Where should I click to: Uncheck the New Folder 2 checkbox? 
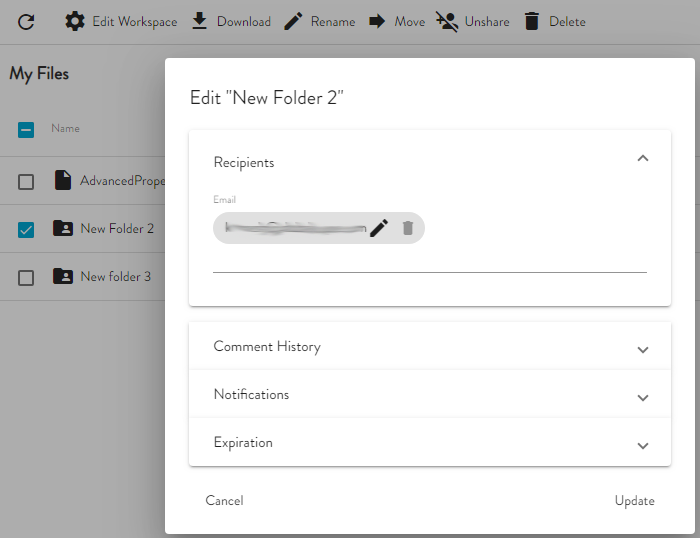[x=26, y=229]
